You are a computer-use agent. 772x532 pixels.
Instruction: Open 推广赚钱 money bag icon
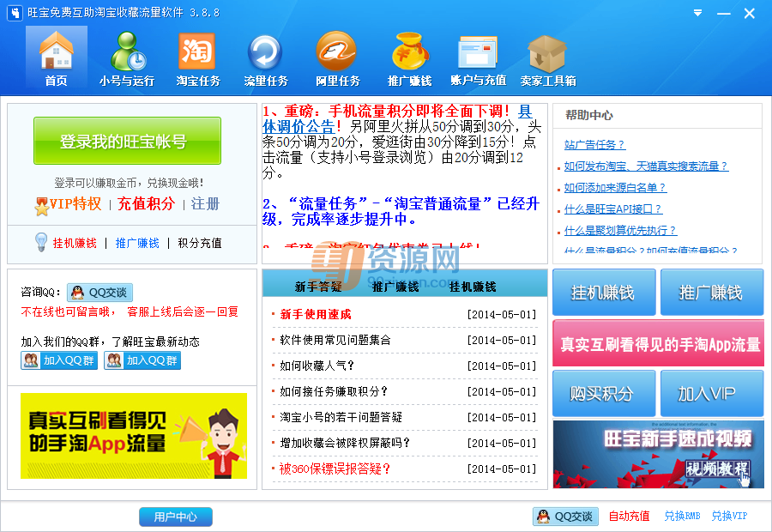(410, 57)
